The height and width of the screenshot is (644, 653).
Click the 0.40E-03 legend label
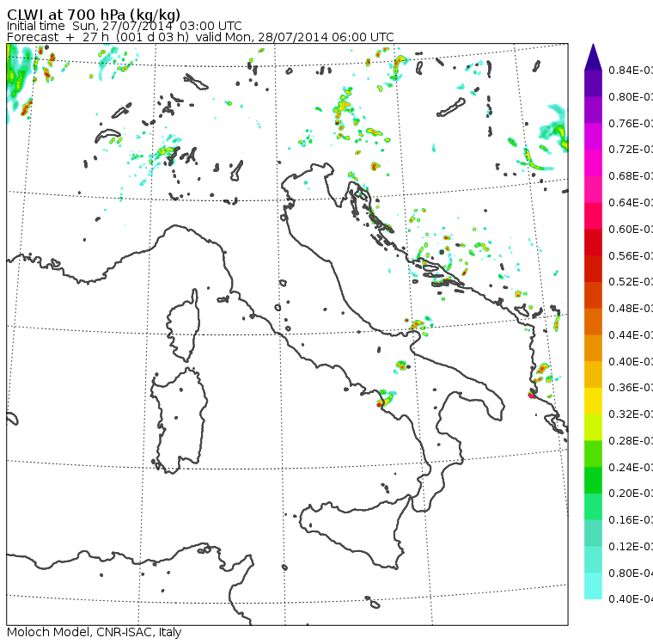[x=631, y=361]
